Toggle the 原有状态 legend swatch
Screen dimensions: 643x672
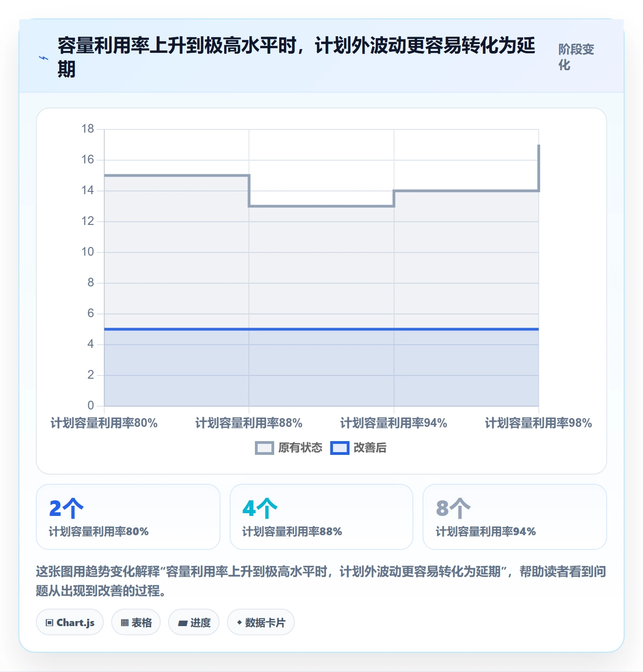click(264, 448)
